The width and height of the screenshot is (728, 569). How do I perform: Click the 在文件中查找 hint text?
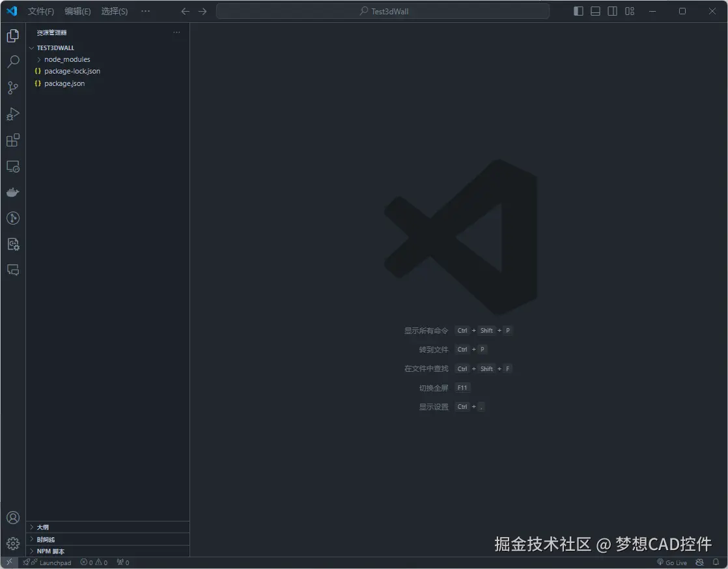427,368
